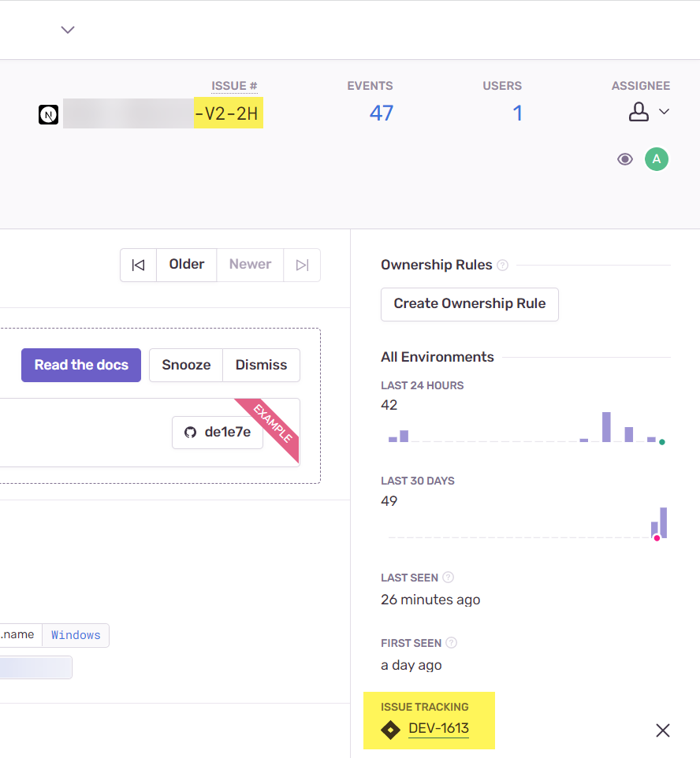The height and width of the screenshot is (758, 700).
Task: Show Ownership Rules help tooltip
Action: click(x=503, y=265)
